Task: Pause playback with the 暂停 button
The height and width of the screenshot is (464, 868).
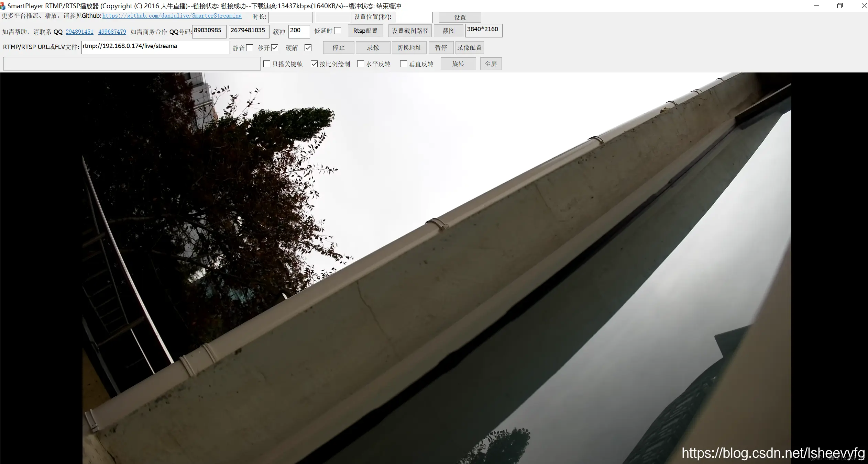Action: click(441, 48)
